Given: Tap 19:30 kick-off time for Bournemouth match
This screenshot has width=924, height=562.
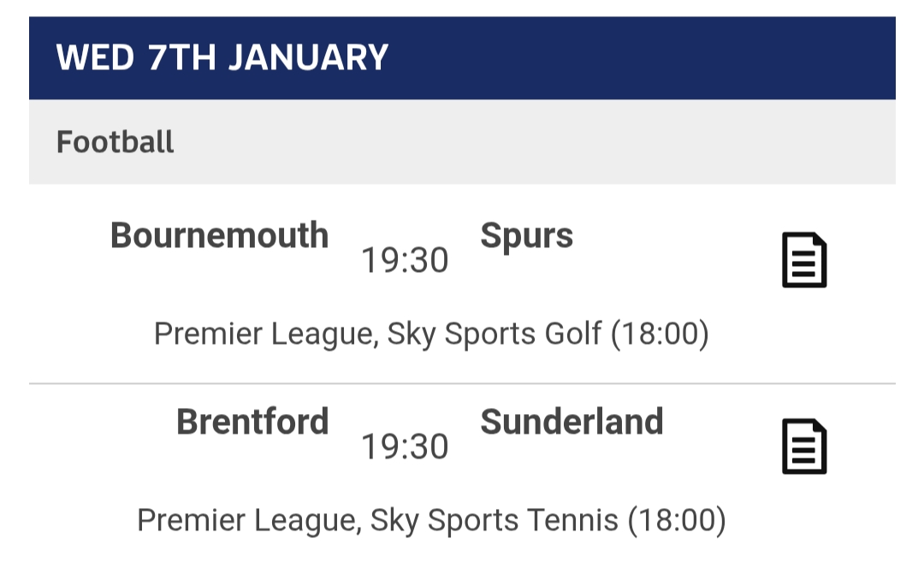Looking at the screenshot, I should point(405,261).
